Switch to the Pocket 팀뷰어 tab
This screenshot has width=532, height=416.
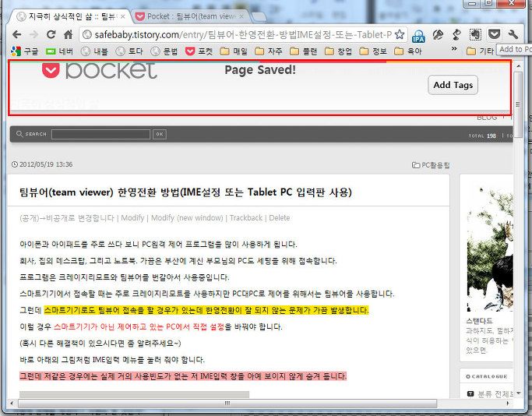click(190, 16)
